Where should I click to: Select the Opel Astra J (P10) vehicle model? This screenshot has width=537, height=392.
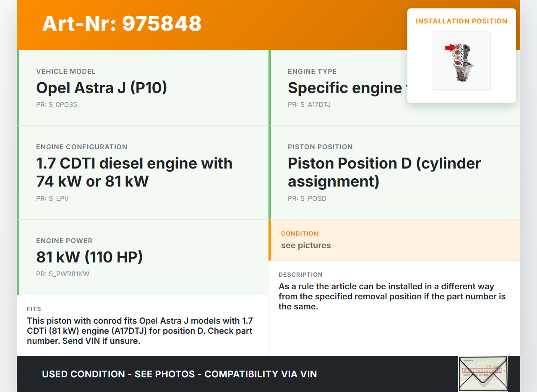pos(102,88)
